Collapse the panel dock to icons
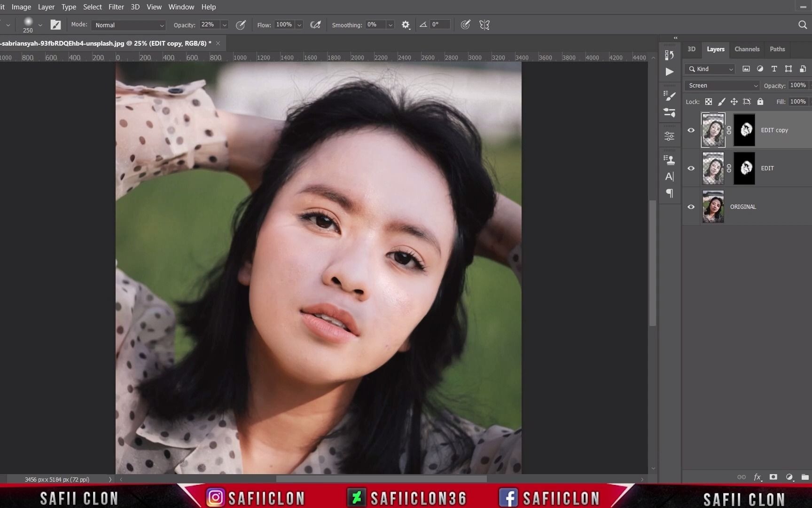 coord(676,38)
